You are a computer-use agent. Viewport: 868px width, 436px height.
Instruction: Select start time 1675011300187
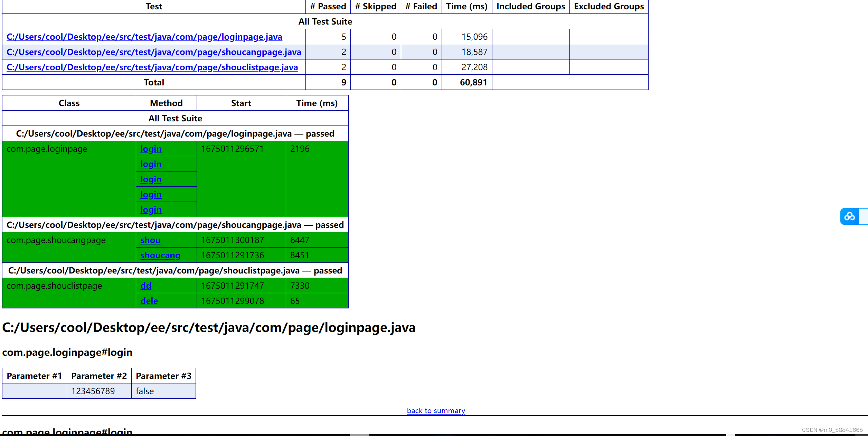(232, 240)
